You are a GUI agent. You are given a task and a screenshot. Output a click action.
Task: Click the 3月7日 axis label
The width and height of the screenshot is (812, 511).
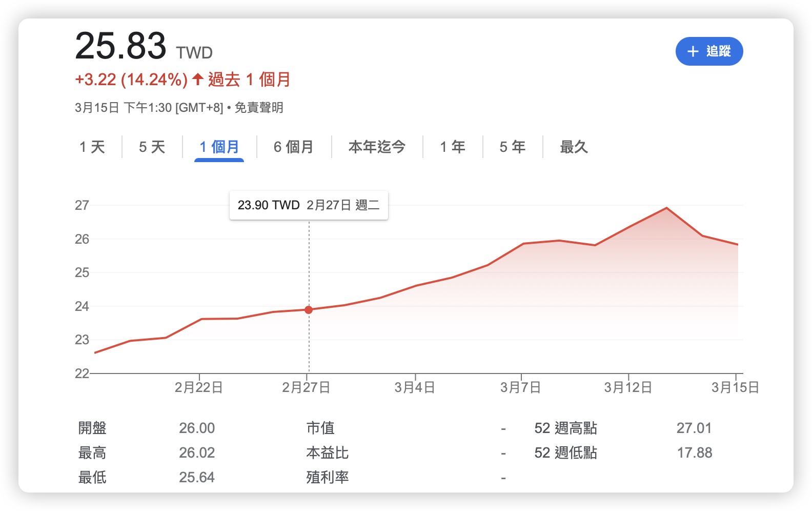[x=521, y=387]
